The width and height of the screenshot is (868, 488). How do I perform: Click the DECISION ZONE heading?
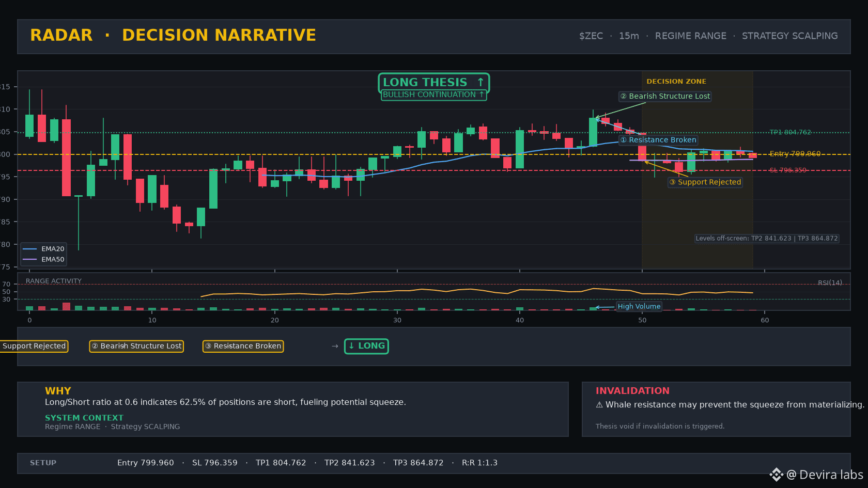[676, 82]
